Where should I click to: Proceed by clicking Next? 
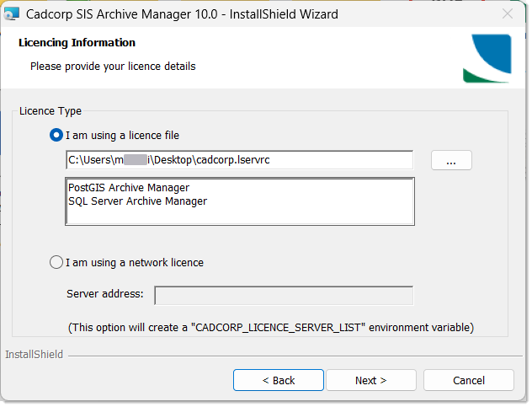pos(370,380)
